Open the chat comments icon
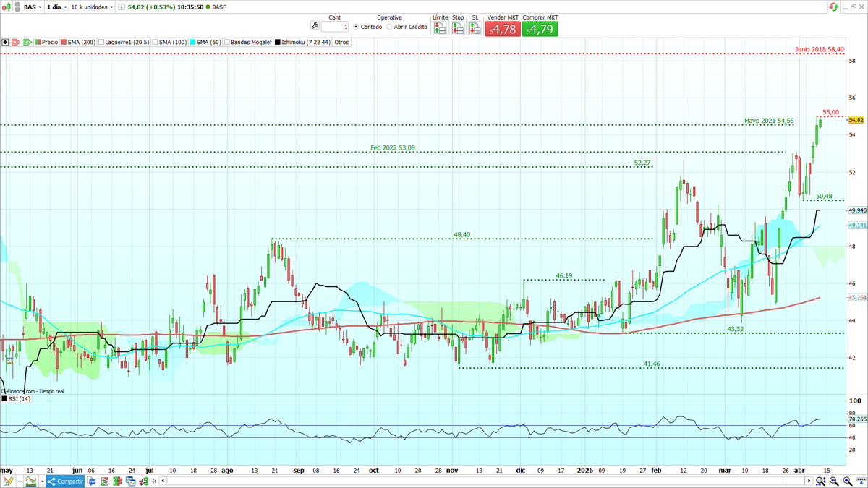Screen dimensions: 868x488 point(92,481)
